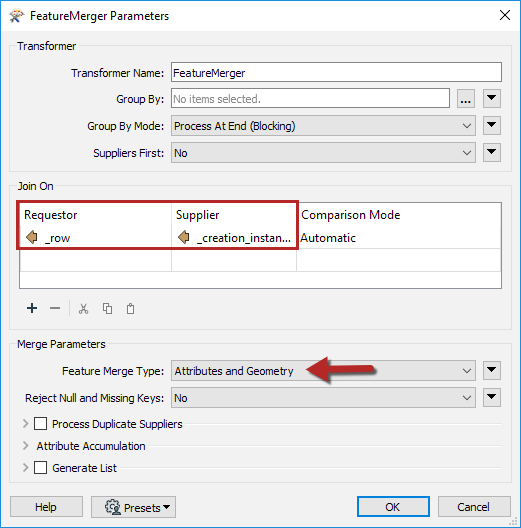Expand the Process Duplicate Suppliers chevron
The height and width of the screenshot is (528, 521).
point(26,424)
